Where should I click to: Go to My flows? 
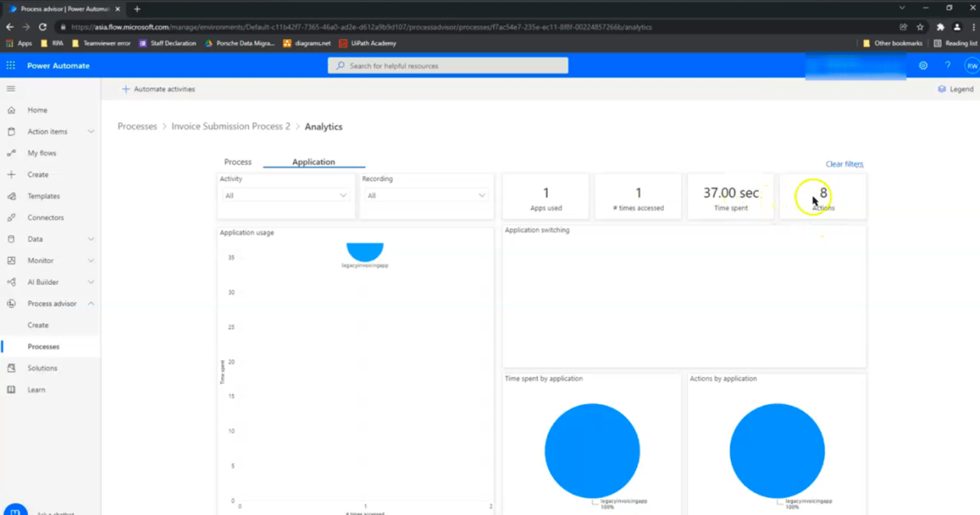[x=42, y=153]
